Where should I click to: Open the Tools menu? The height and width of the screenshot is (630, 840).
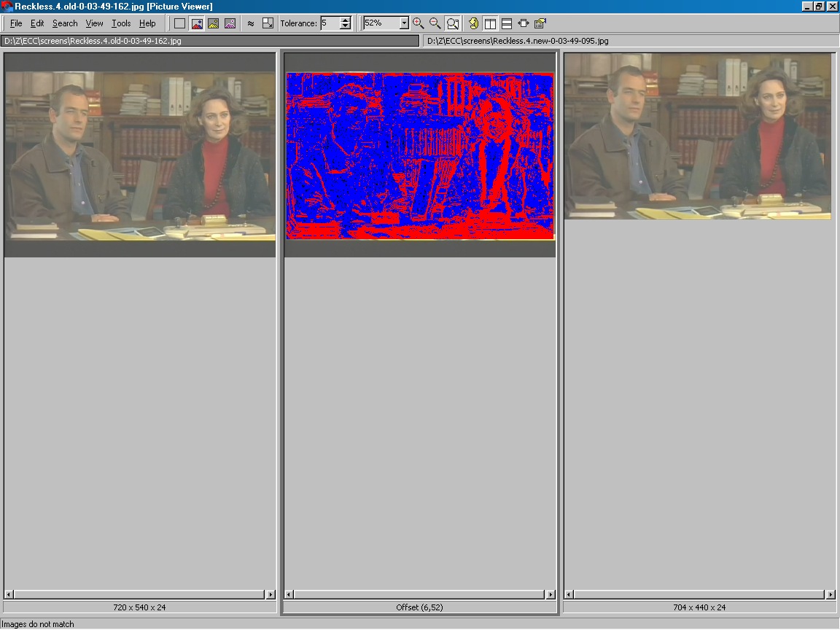point(121,23)
